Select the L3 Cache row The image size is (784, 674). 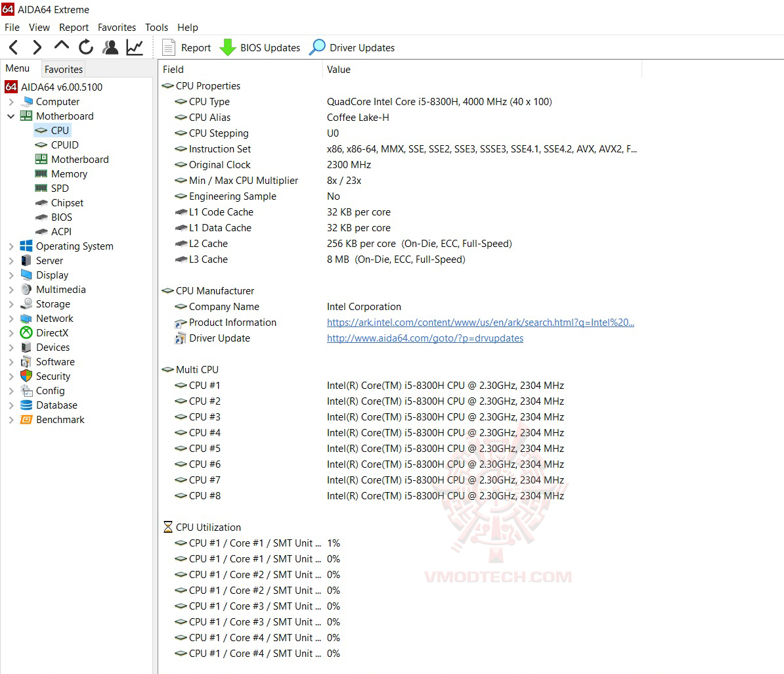[400, 259]
